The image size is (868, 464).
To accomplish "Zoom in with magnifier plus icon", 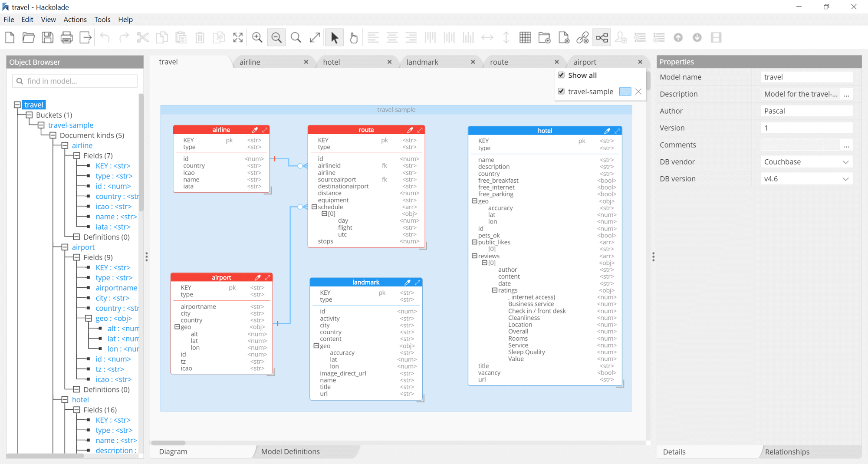I will pos(257,38).
